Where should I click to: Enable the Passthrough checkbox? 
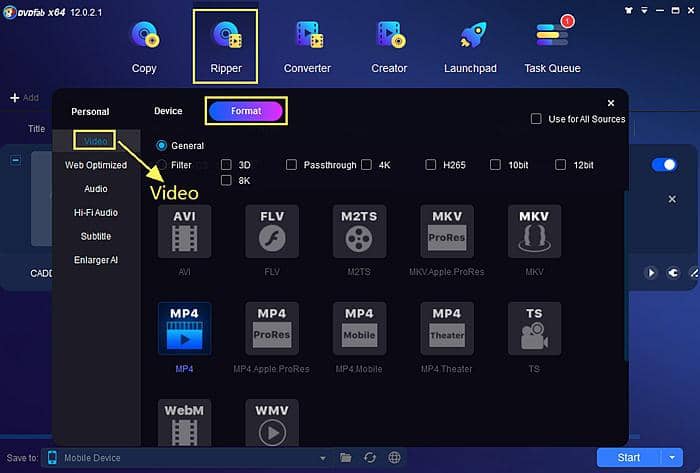coord(292,165)
